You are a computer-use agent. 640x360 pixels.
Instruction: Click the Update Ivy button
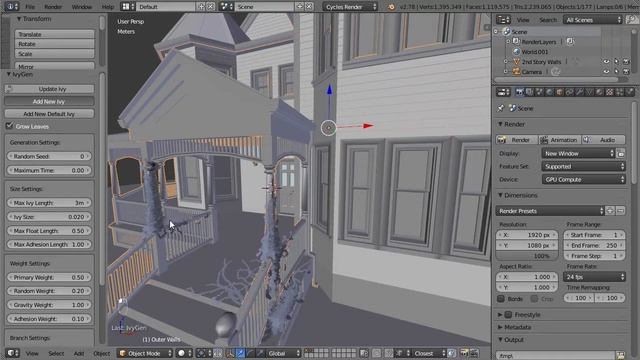tap(49, 89)
